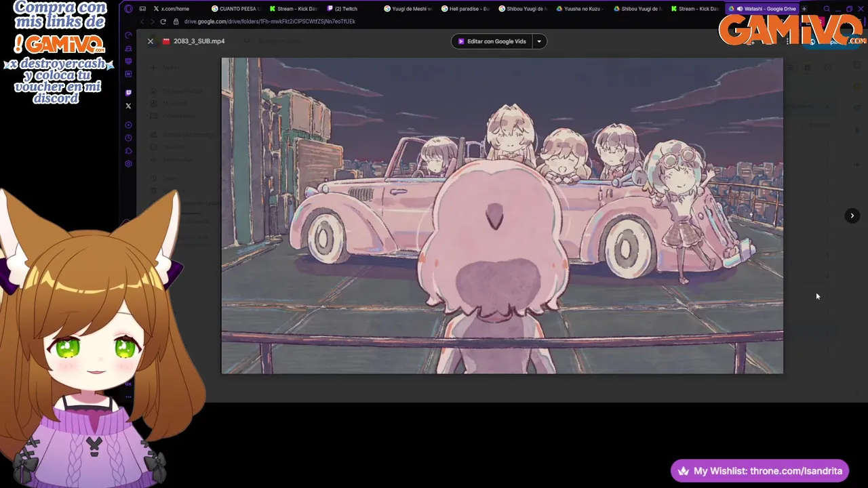868x488 pixels.
Task: Expand the dropdown beside Editar con Google Vids
Action: pos(540,41)
